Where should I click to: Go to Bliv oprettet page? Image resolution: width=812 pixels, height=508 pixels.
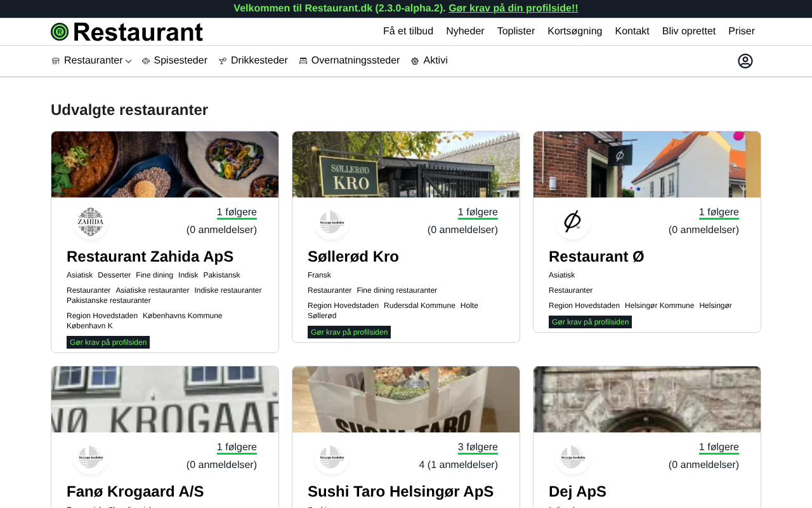click(x=689, y=31)
